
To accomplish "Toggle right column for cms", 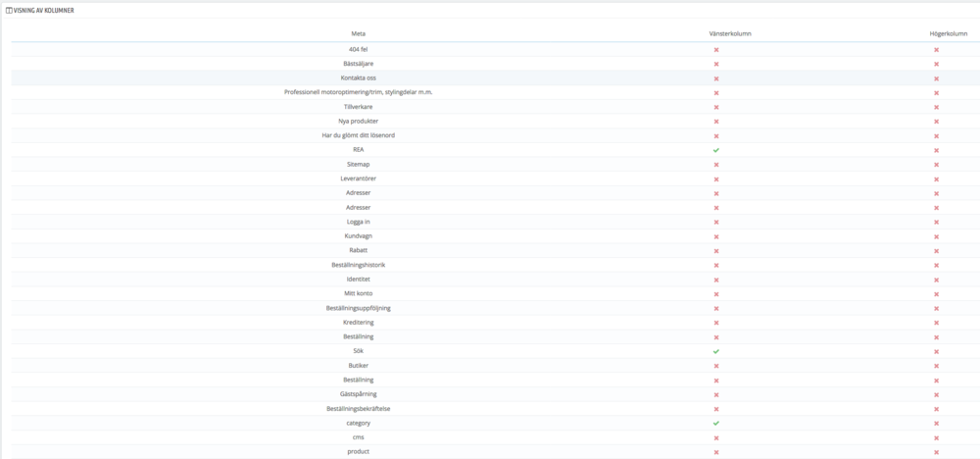I will point(936,438).
